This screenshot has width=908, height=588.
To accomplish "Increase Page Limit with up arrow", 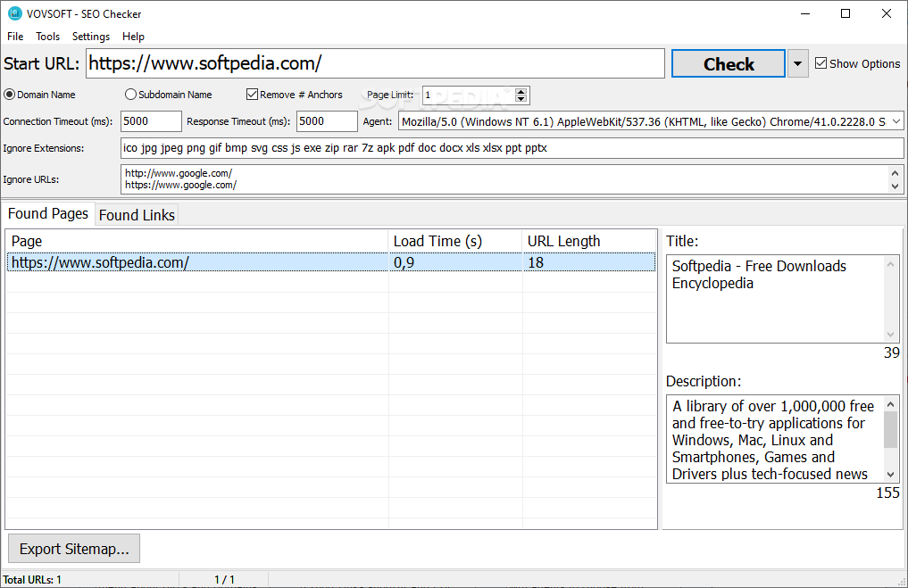I will tap(521, 91).
